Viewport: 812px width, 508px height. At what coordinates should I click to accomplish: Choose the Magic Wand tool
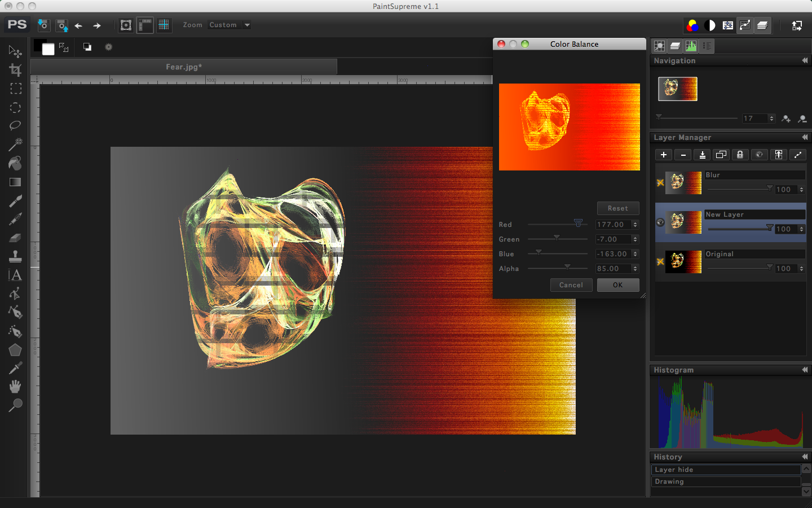click(x=15, y=144)
